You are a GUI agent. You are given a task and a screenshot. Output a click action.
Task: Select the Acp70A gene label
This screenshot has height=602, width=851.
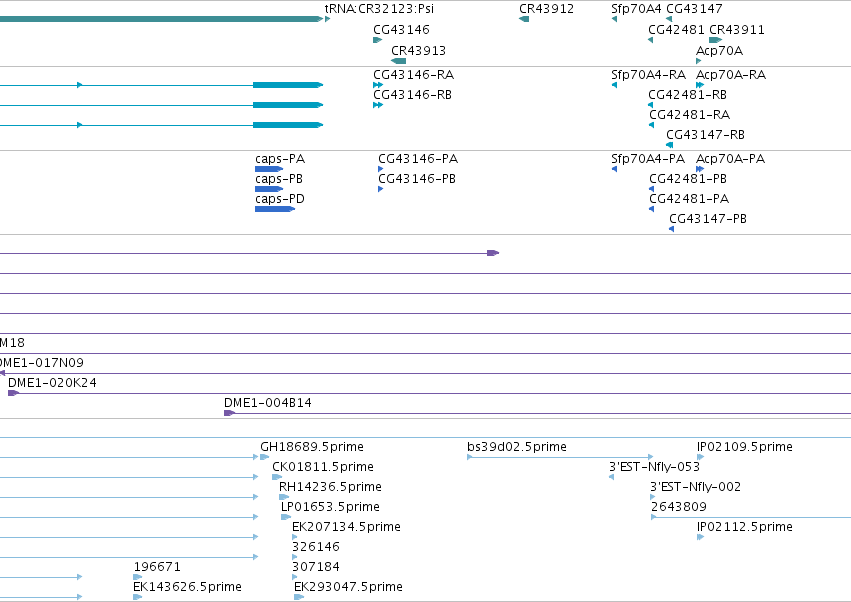(719, 50)
